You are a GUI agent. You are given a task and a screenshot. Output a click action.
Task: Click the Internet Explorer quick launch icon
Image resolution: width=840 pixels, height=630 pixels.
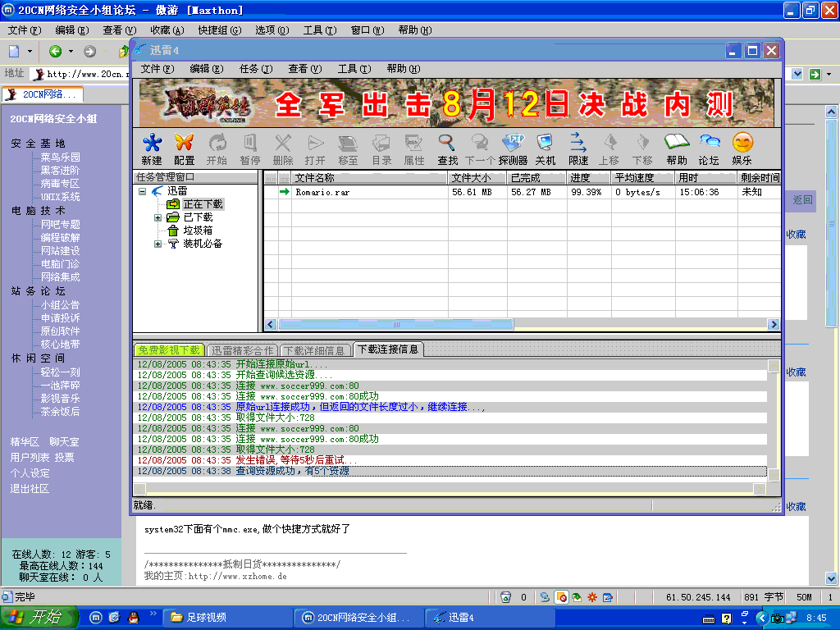pyautogui.click(x=114, y=617)
